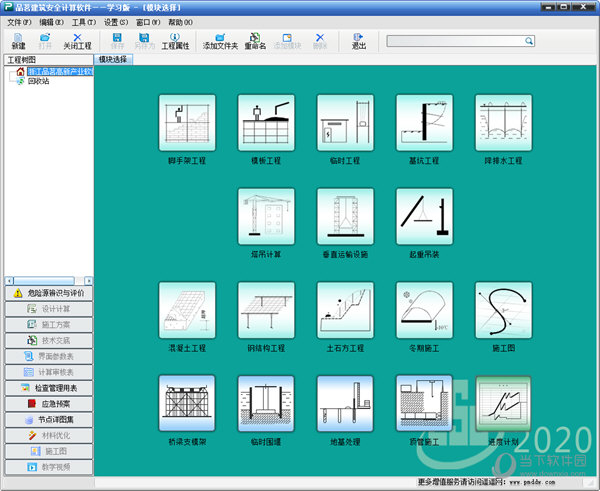
Task: Click the 重命名 rename toolbar button
Action: point(255,41)
